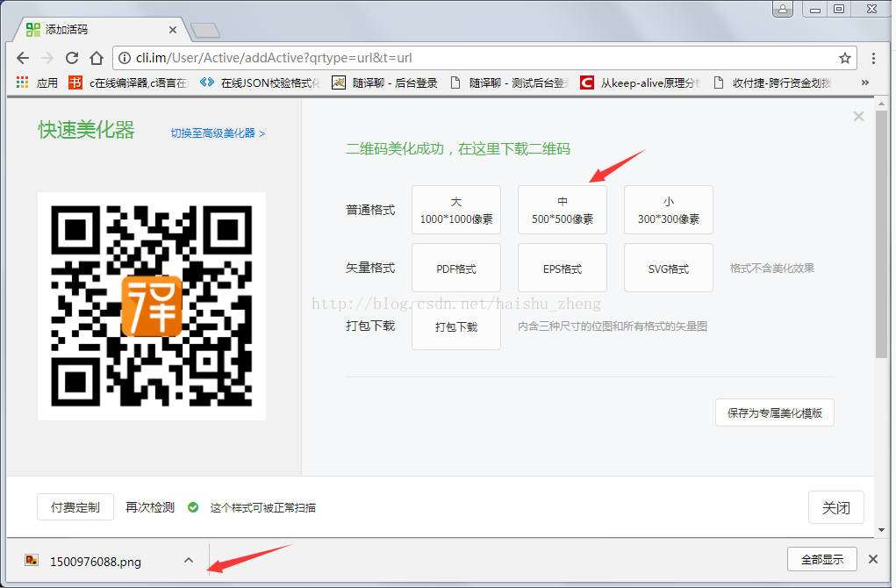Click 保存为专属美化模版 button
Screen dimensions: 896x588
pos(774,412)
